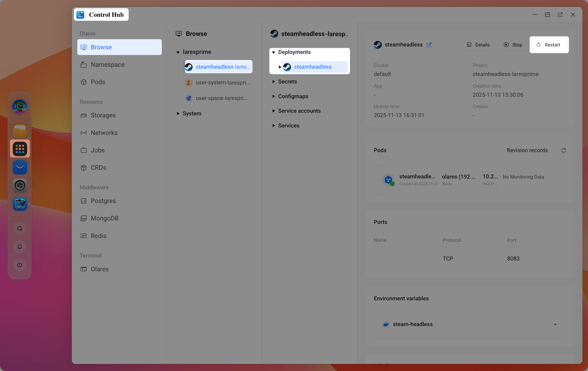Screen dimensions: 588x371
Task: Open the search icon in the dock
Action: 20,228
